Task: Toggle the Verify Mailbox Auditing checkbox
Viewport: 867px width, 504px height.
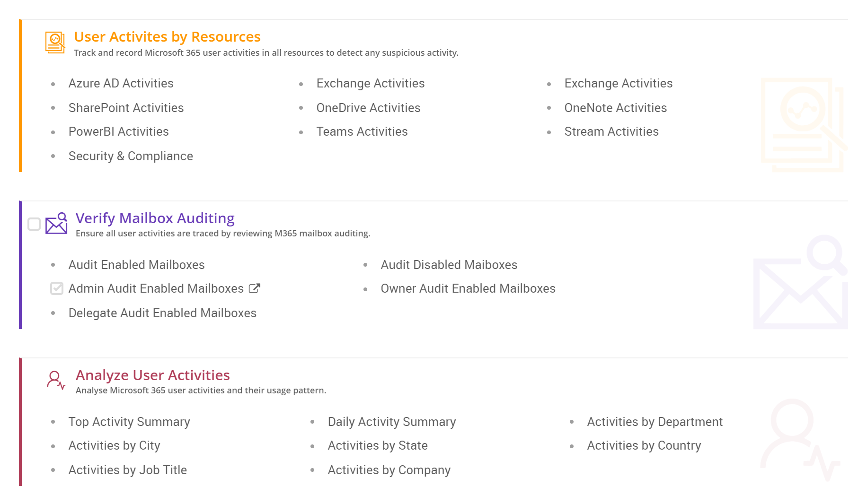Action: [x=34, y=224]
